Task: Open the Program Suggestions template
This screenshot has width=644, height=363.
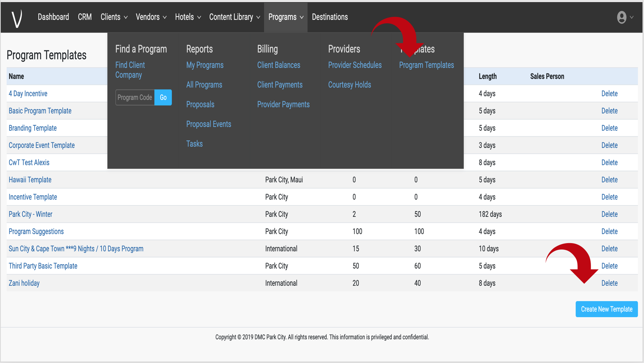Action: 36,231
